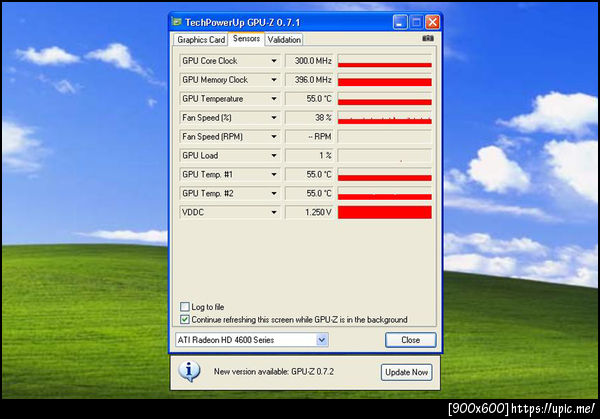600x419 pixels.
Task: Click the Fan Speed (%) history graph
Action: (385, 117)
